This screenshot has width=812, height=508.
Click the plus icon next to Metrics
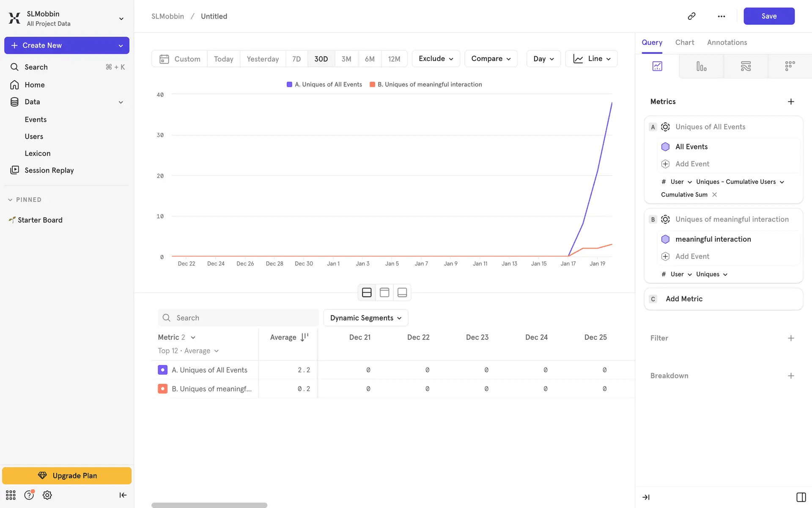(791, 102)
